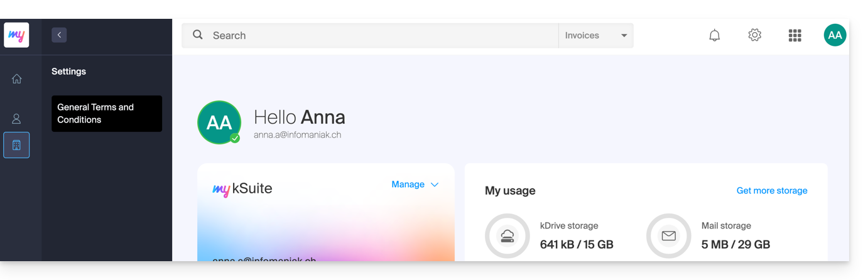
Task: Click the green verified badge on avatar
Action: coord(235,138)
